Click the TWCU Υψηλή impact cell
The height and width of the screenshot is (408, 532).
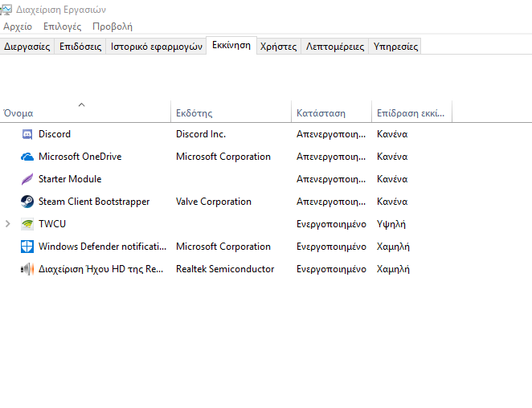pyautogui.click(x=391, y=224)
